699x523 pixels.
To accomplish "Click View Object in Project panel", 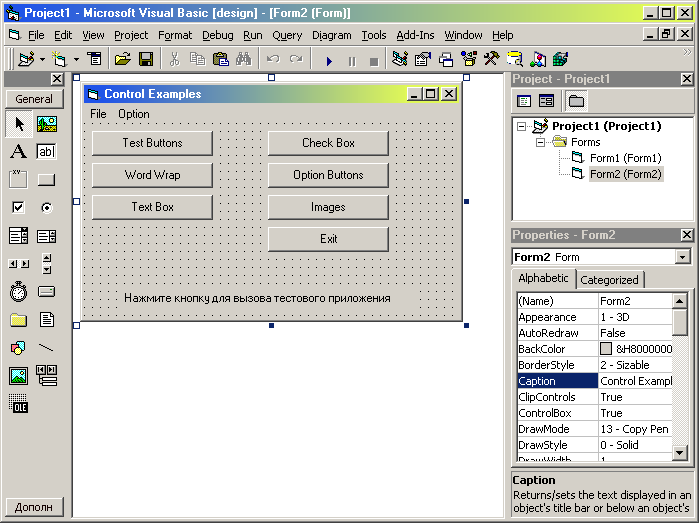I will [546, 101].
